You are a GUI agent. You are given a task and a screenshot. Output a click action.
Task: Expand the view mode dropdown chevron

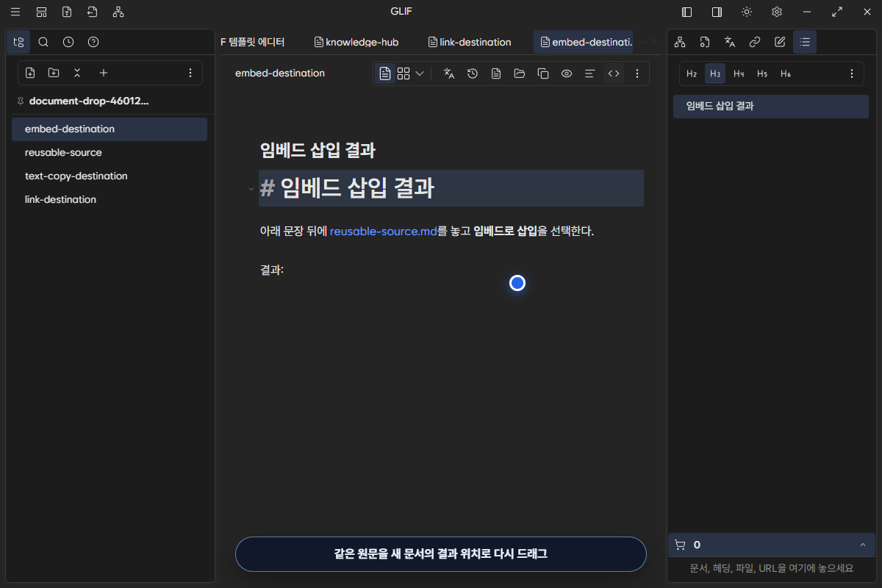click(x=420, y=73)
